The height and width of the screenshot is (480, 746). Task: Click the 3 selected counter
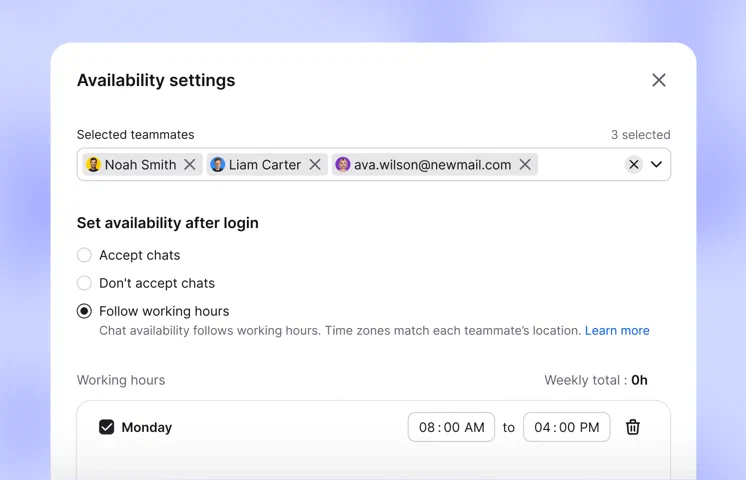[x=640, y=135]
